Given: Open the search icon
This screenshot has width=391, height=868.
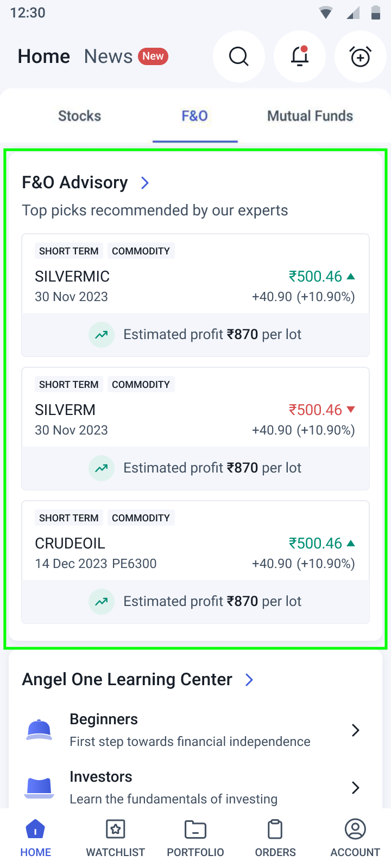Looking at the screenshot, I should 239,56.
